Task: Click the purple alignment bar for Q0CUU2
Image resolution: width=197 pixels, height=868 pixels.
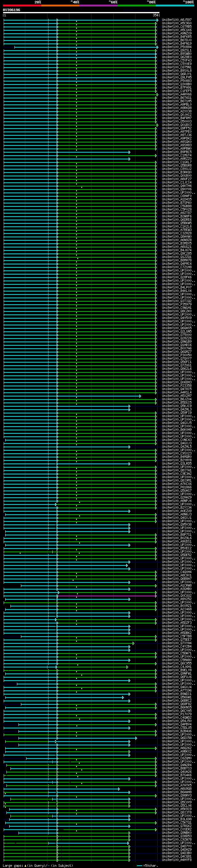Action: pos(107,596)
